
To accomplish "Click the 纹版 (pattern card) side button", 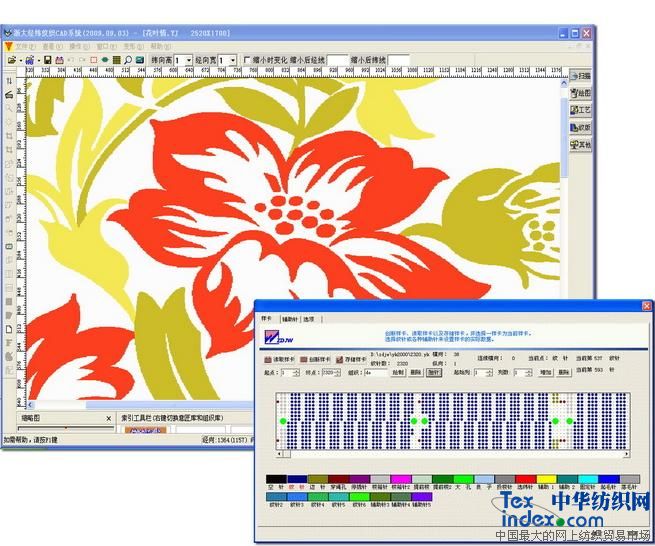I will (x=580, y=127).
